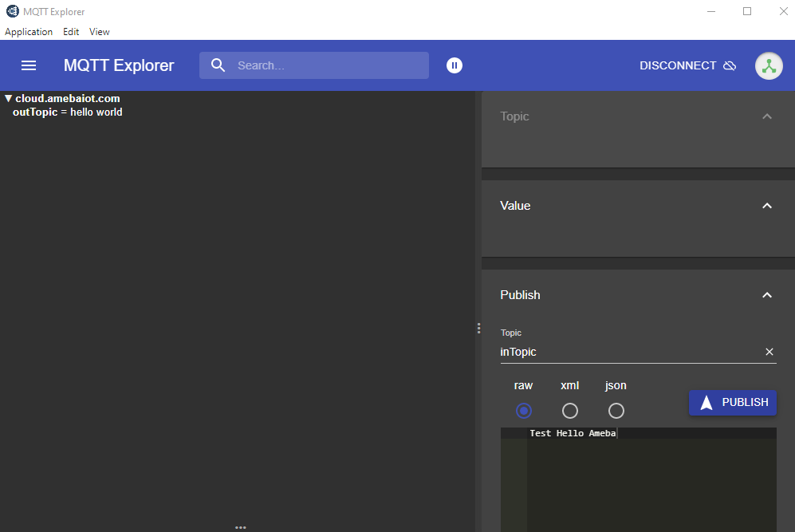Focus the Search input field
Image resolution: width=795 pixels, height=532 pixels.
pyautogui.click(x=327, y=65)
